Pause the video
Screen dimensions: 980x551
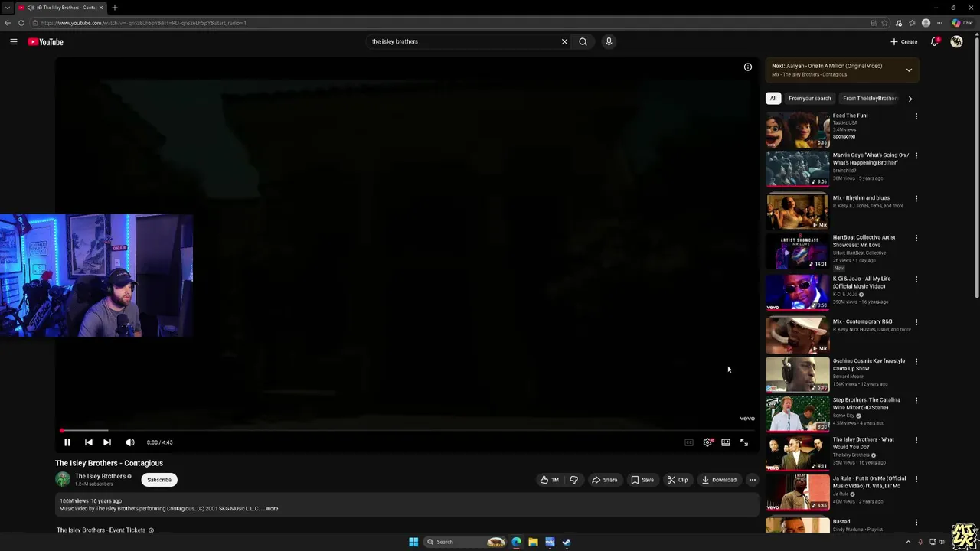tap(67, 442)
